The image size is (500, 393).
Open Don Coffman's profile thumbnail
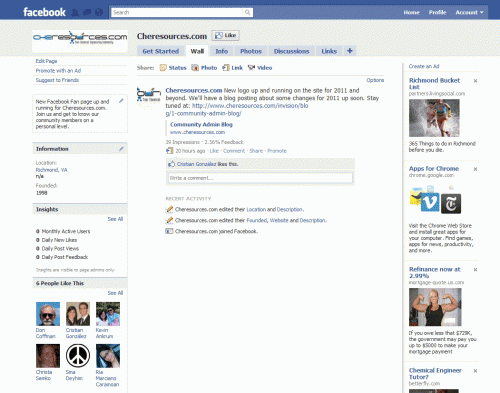point(48,314)
